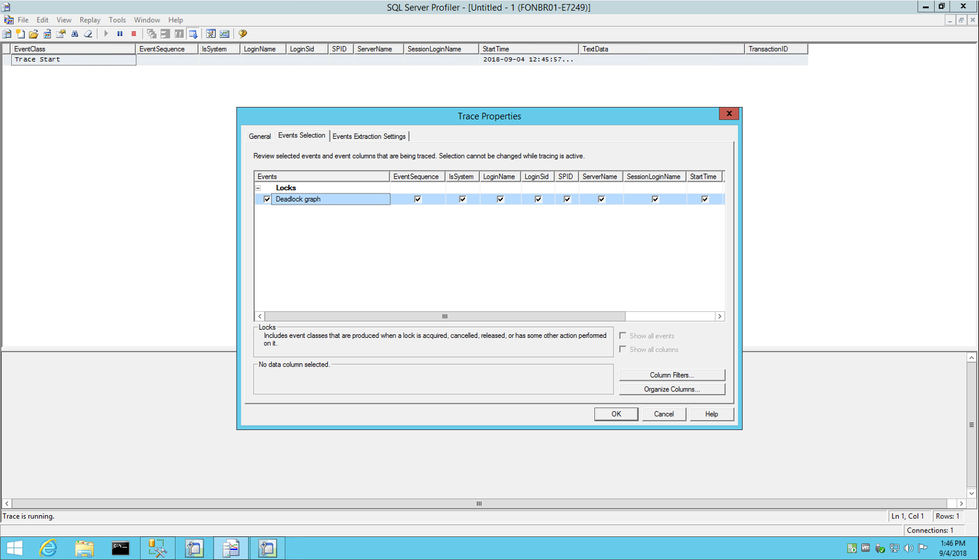The image size is (979, 560).
Task: Click the Help question mark icon
Action: 243,34
